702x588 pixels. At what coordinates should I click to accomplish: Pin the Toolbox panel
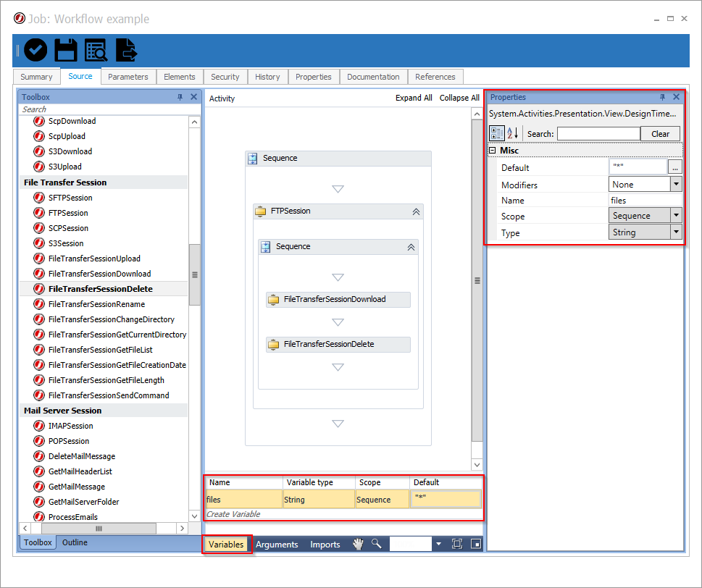pyautogui.click(x=180, y=97)
